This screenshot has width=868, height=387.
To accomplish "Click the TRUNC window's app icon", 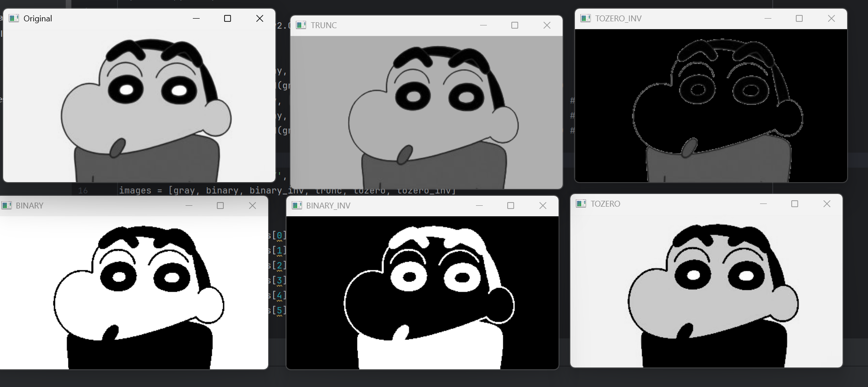I will 301,25.
